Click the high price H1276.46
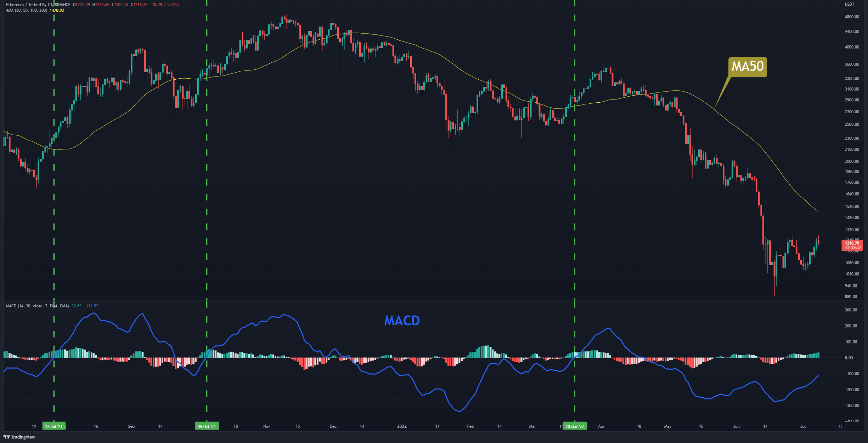Viewport: 868px width, 443px height. point(101,5)
